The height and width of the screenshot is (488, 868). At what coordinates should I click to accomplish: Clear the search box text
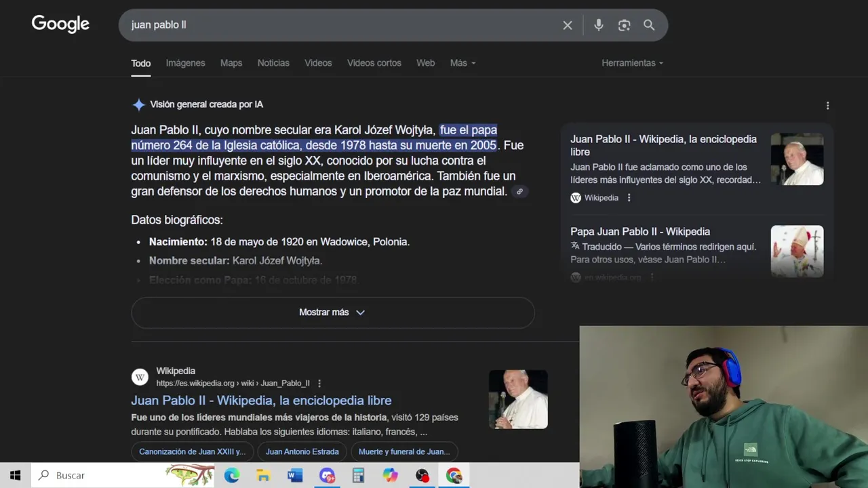[568, 25]
